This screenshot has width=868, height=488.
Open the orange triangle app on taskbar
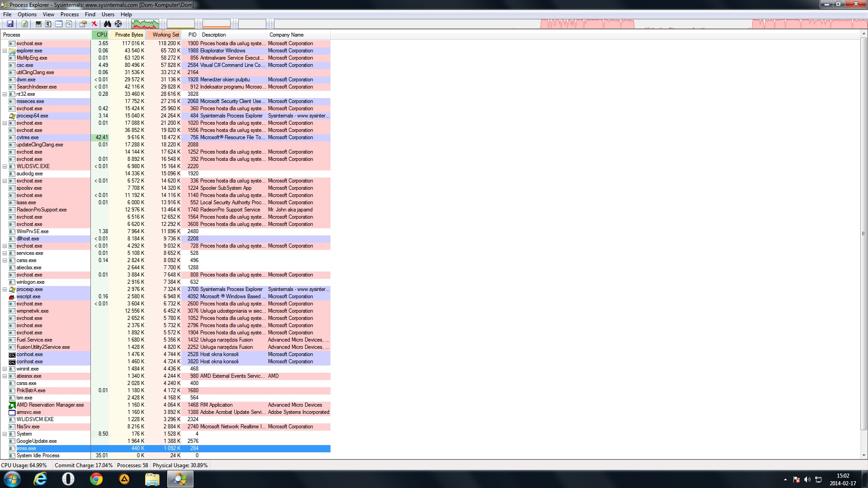click(124, 479)
